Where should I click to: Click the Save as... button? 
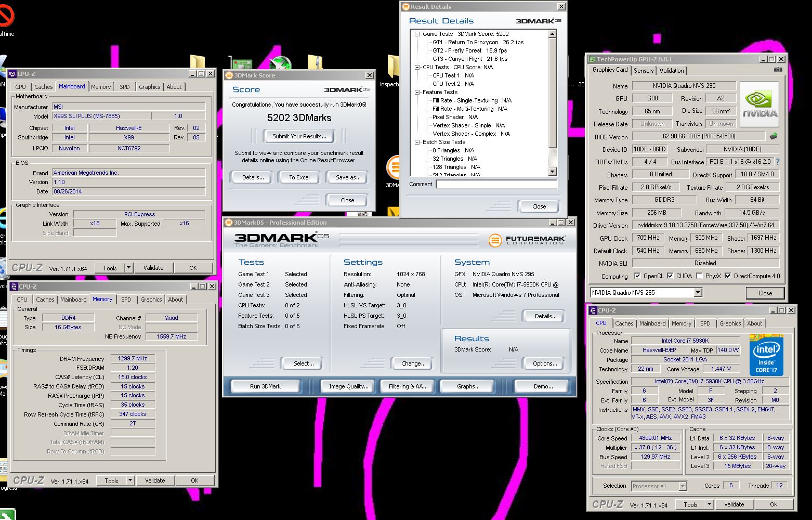[348, 177]
